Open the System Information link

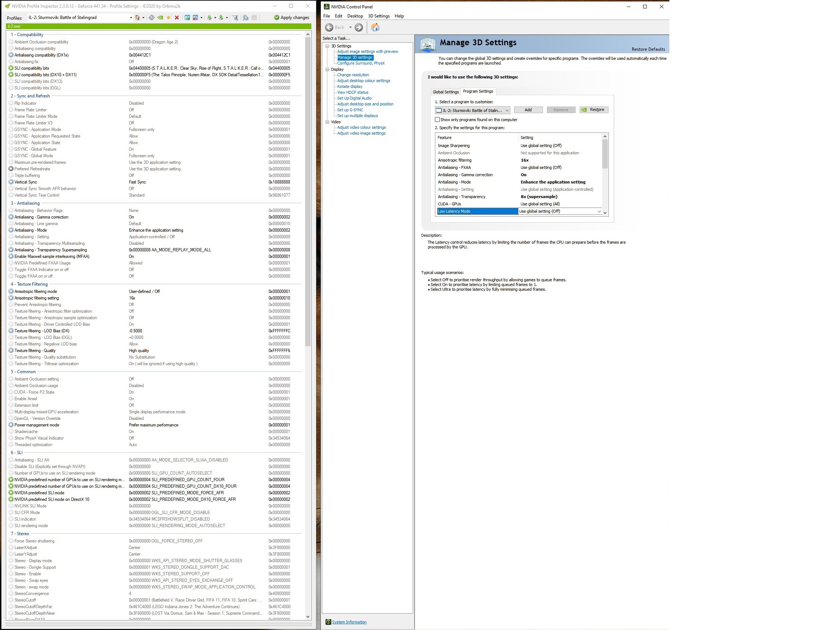[349, 622]
